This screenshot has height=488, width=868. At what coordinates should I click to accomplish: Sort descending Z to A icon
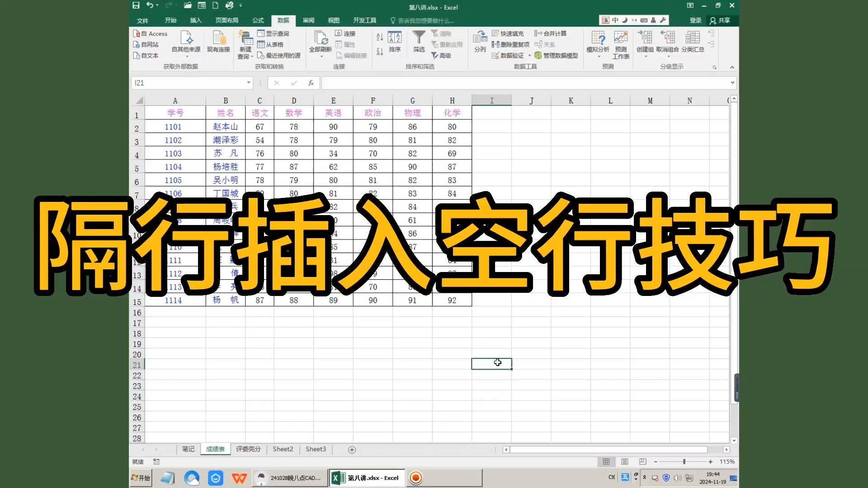coord(380,52)
